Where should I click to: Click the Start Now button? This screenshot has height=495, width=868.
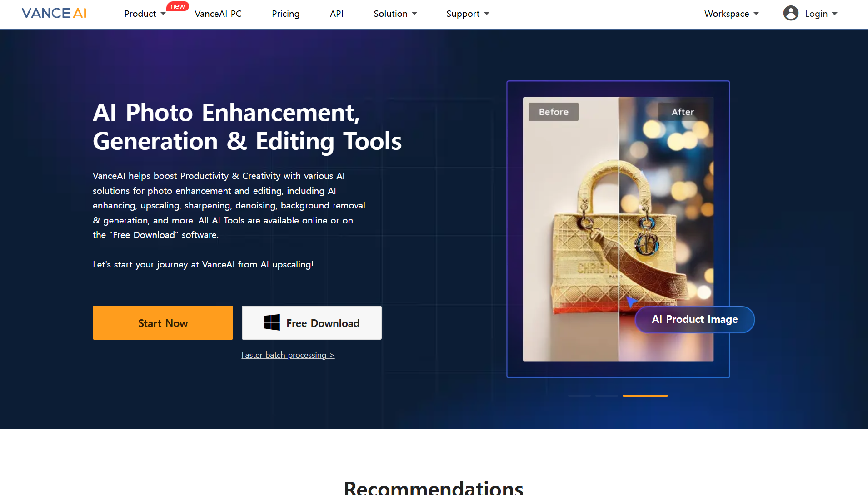pos(163,322)
